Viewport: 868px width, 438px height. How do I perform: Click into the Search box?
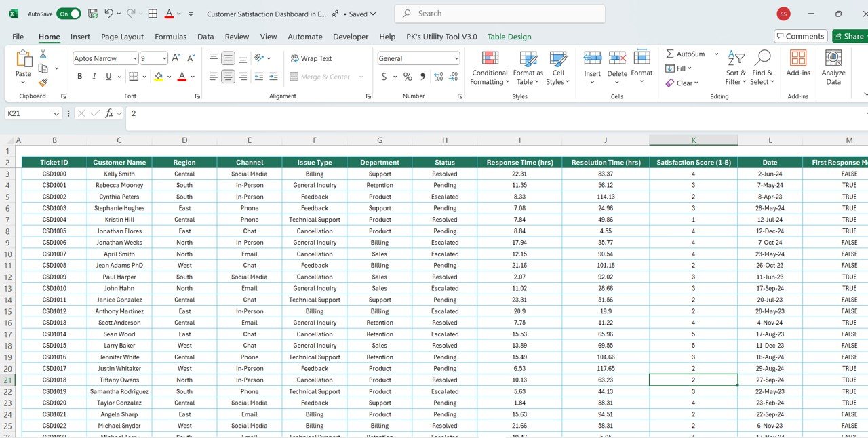point(500,14)
